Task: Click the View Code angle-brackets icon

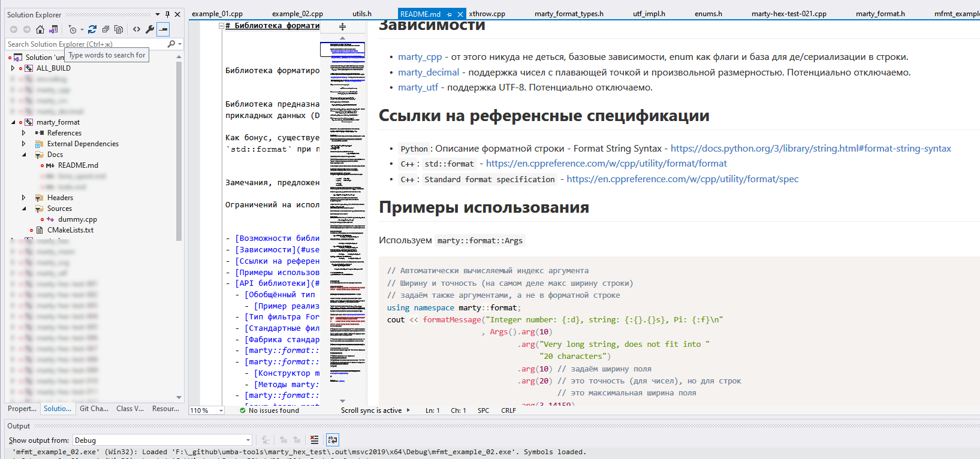Action: 137,29
